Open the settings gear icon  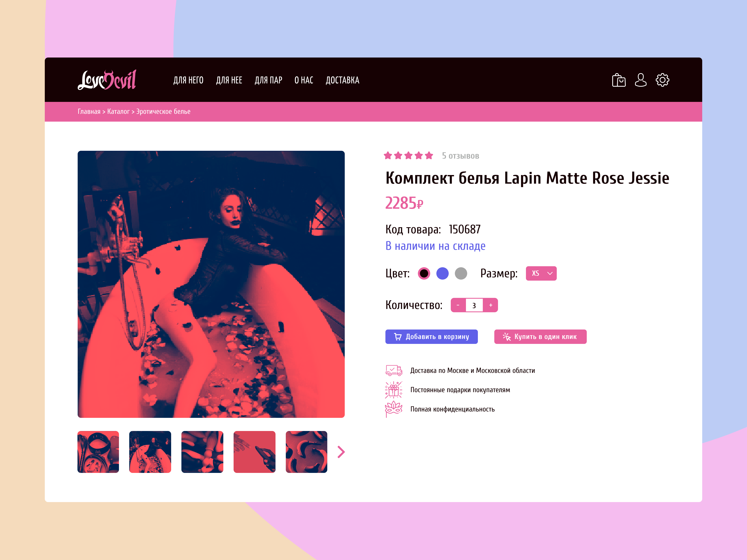coord(662,80)
